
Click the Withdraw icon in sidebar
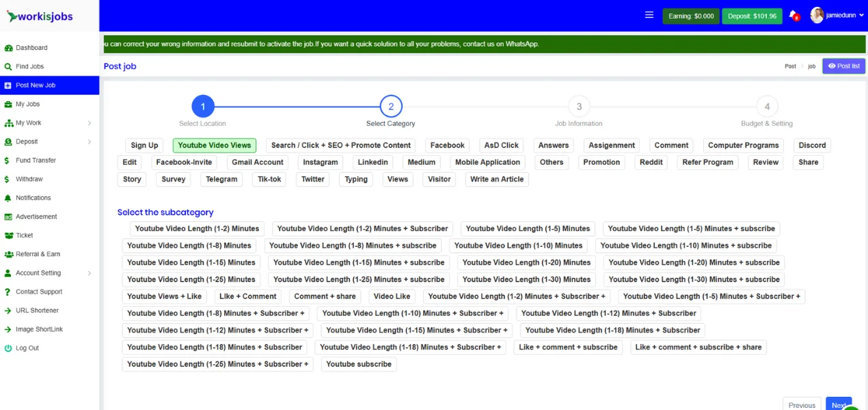point(8,179)
